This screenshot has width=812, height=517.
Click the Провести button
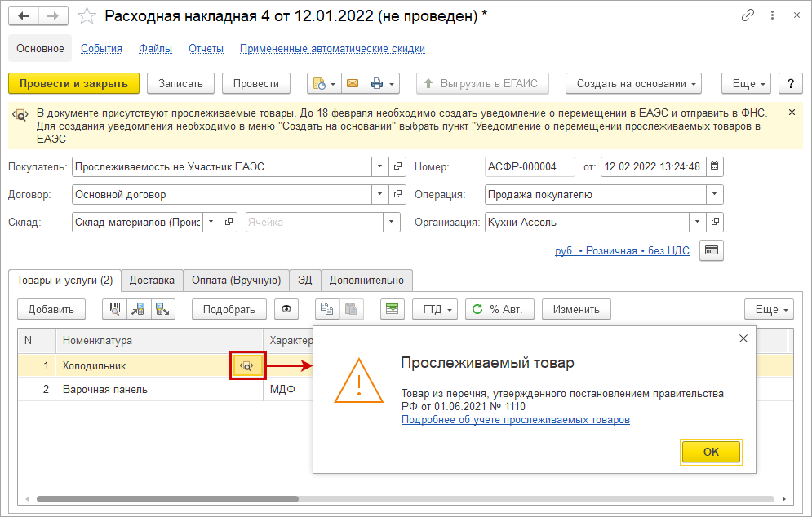[x=255, y=83]
